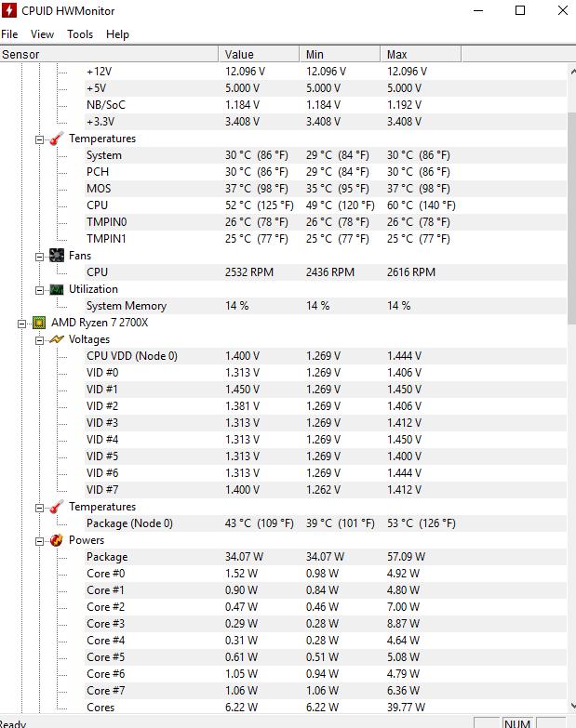Click the thermometer icon beside motherboard Temperatures
Image resolution: width=576 pixels, height=728 pixels.
(x=57, y=139)
